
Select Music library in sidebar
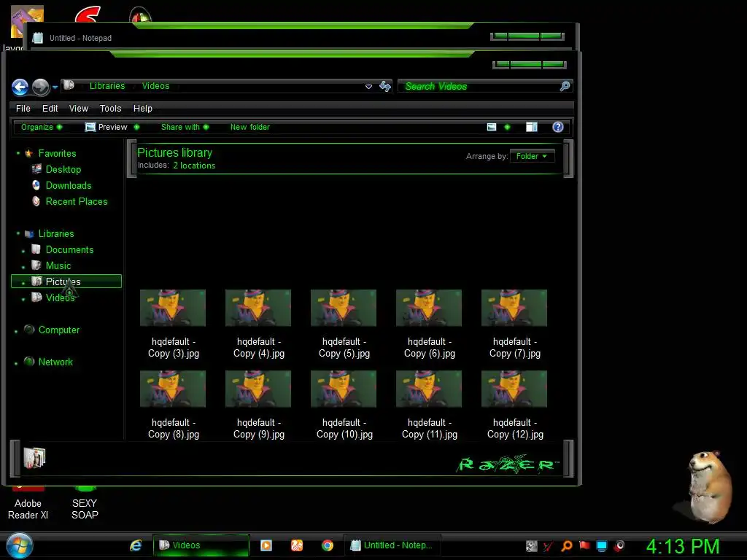[x=58, y=265]
